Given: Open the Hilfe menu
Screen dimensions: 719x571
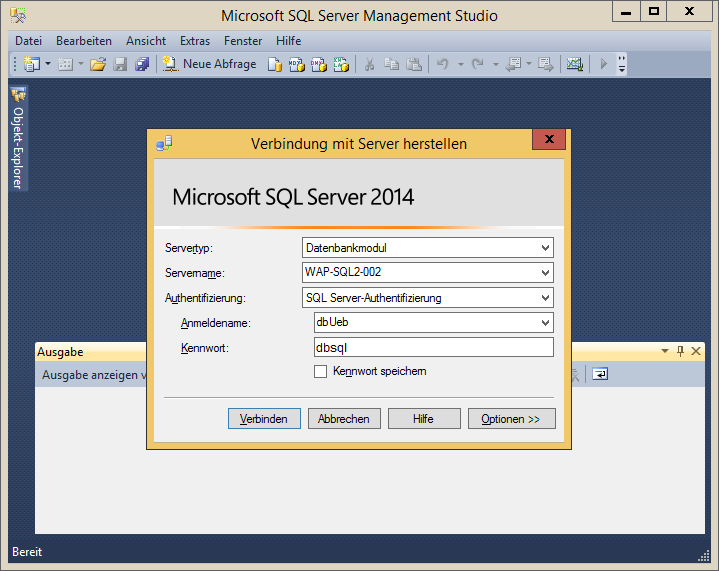Looking at the screenshot, I should 288,41.
